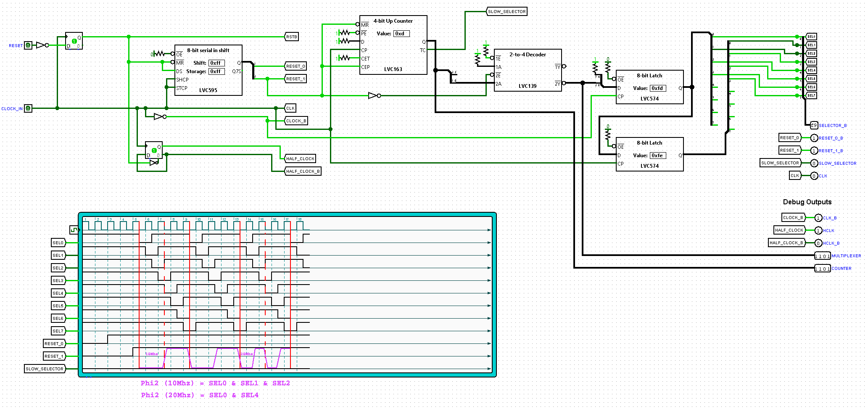Viewport: 868px width, 409px height.
Task: Click the MULTIPLEXER debug output pin
Action: (x=822, y=256)
